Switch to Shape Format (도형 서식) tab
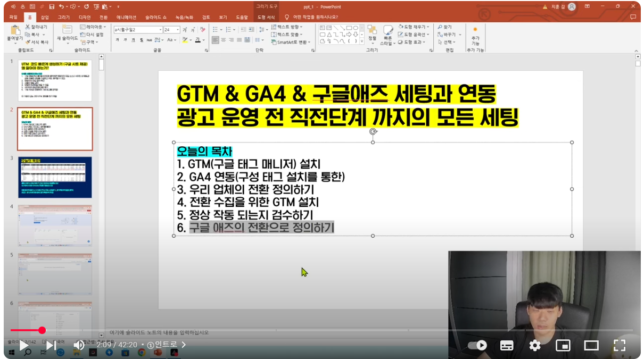The width and height of the screenshot is (644, 359). coord(266,17)
